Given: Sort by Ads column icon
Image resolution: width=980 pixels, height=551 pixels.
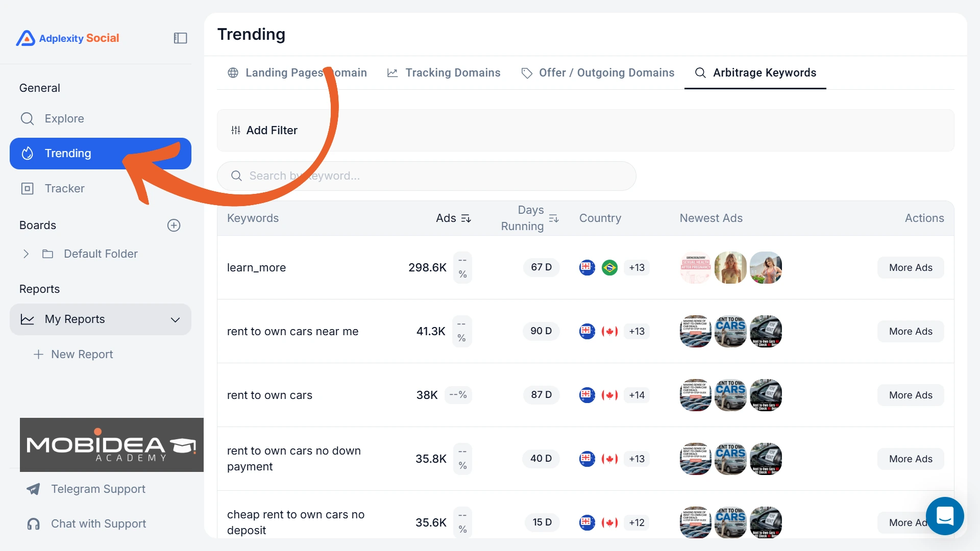Looking at the screenshot, I should (x=466, y=218).
